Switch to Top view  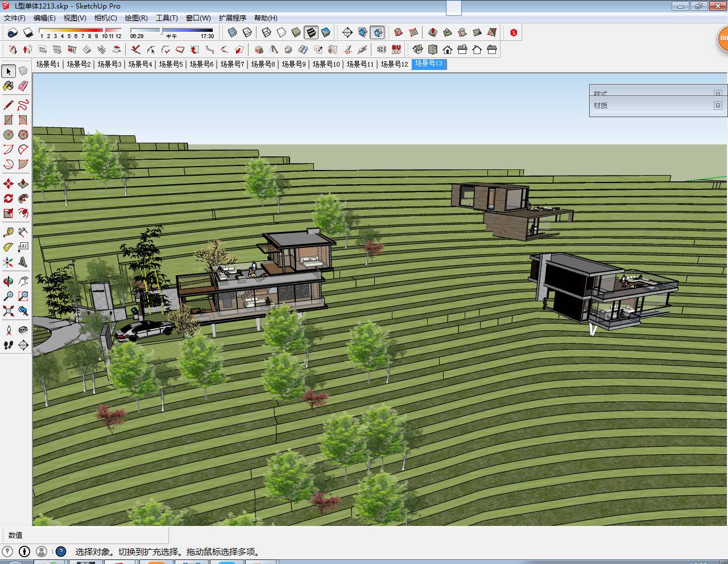click(x=433, y=49)
